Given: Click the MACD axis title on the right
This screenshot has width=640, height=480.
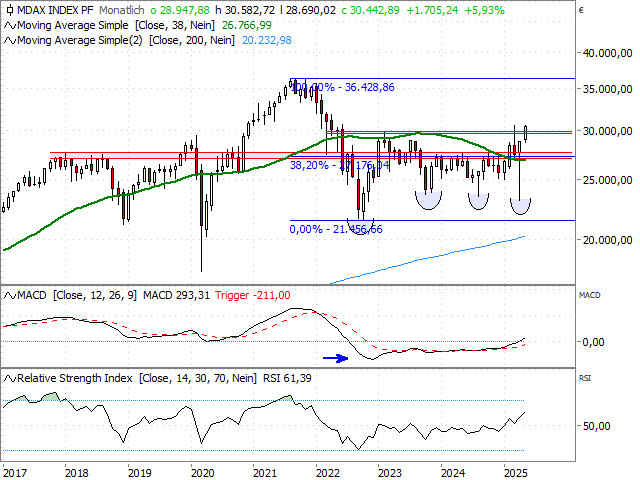Looking at the screenshot, I should click(589, 295).
